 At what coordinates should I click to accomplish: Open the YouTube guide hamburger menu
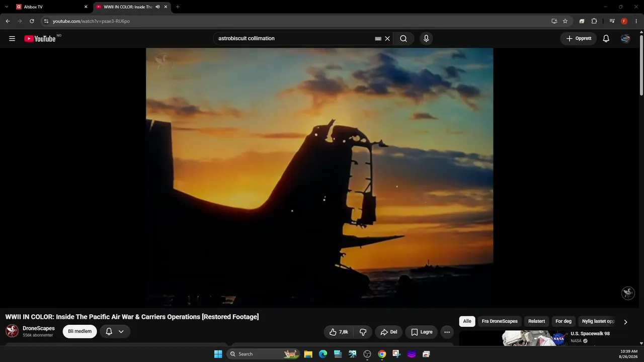12,39
